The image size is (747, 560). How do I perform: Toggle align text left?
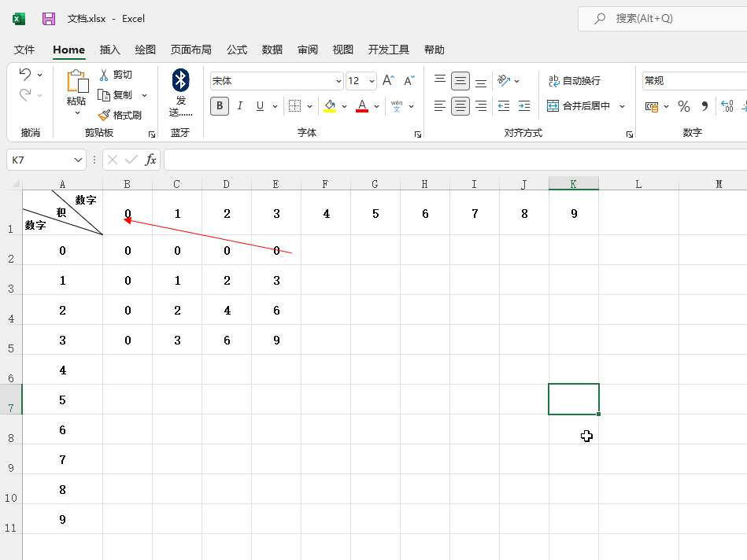(440, 105)
